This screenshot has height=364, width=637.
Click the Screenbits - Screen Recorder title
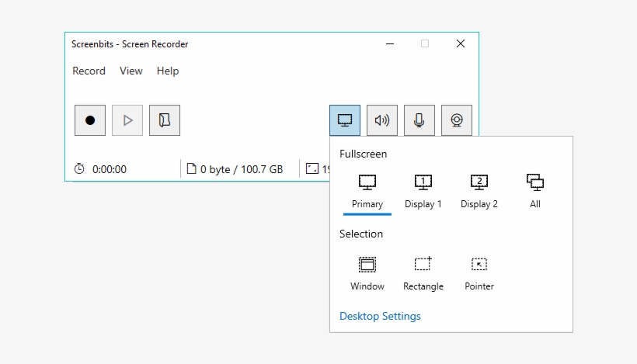point(130,44)
